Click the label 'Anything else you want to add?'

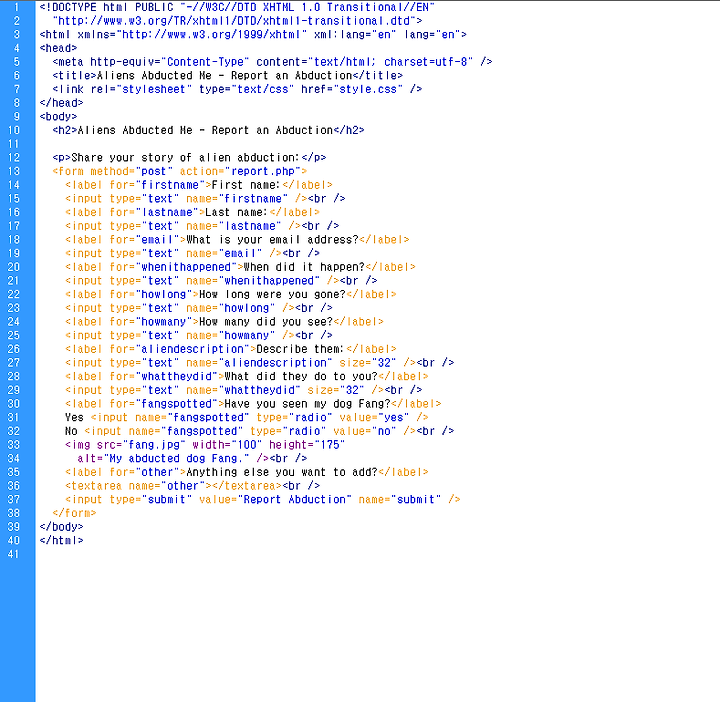pos(247,472)
